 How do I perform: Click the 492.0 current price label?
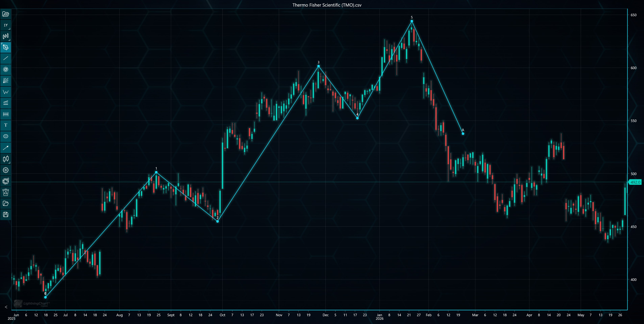click(635, 182)
